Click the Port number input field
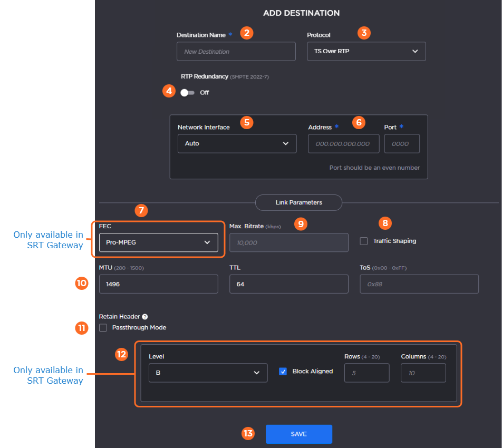The width and height of the screenshot is (502, 448). 402,143
